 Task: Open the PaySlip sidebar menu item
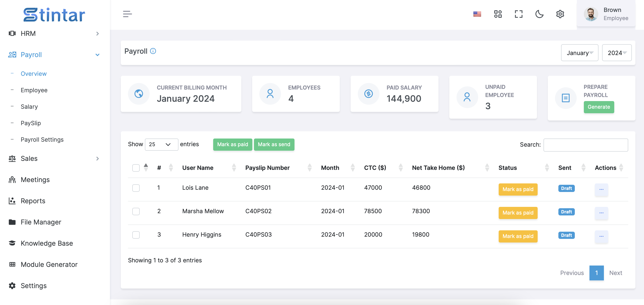click(x=30, y=122)
